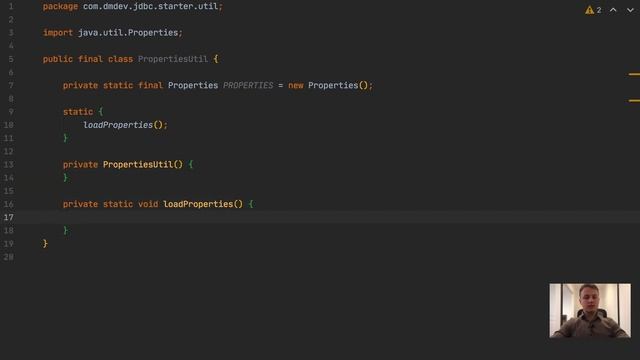The image size is (640, 360).
Task: Click loadProperties method declaration on line 16
Action: (x=198, y=204)
